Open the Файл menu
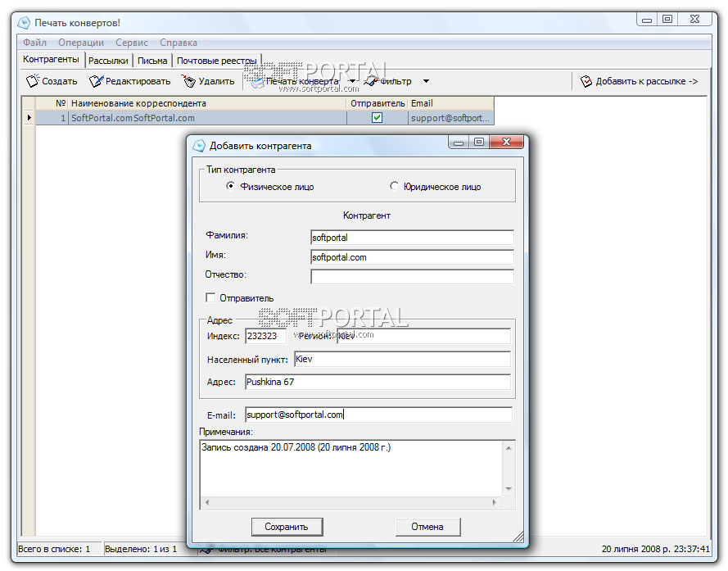The width and height of the screenshot is (728, 571). click(35, 43)
